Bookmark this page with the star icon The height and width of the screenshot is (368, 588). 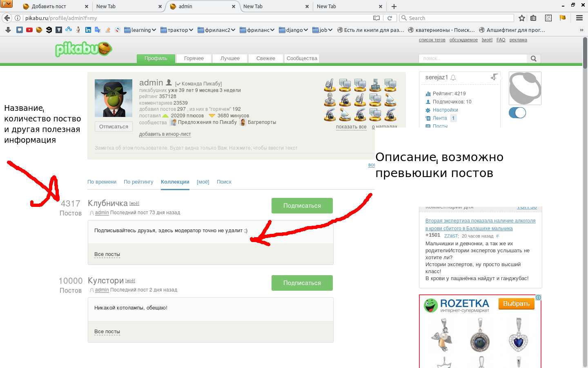pos(521,18)
